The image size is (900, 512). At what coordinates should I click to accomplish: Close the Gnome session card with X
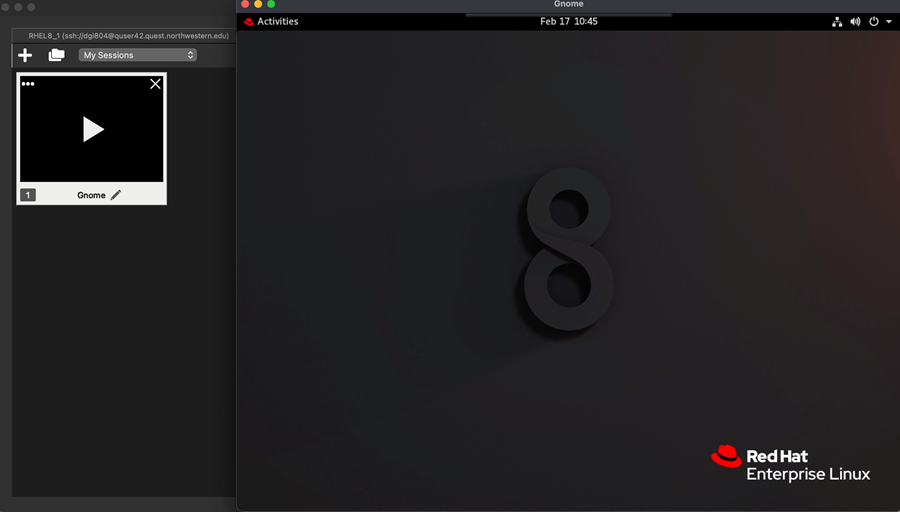[155, 84]
